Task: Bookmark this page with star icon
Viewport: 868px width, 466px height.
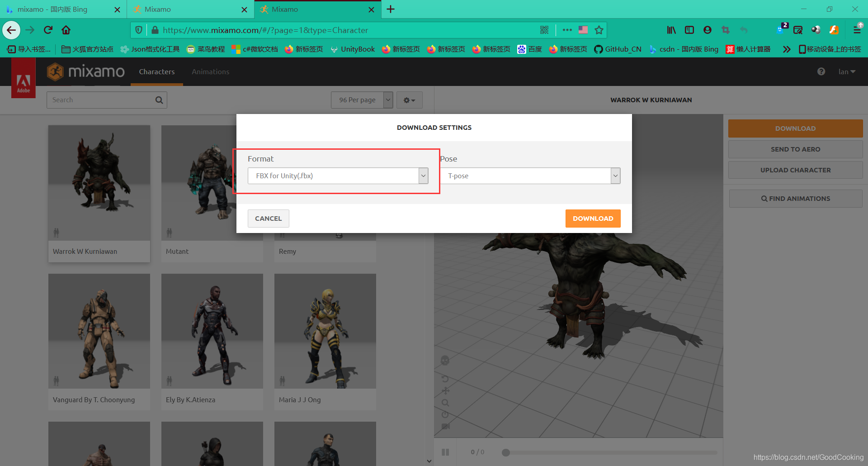Action: (599, 30)
